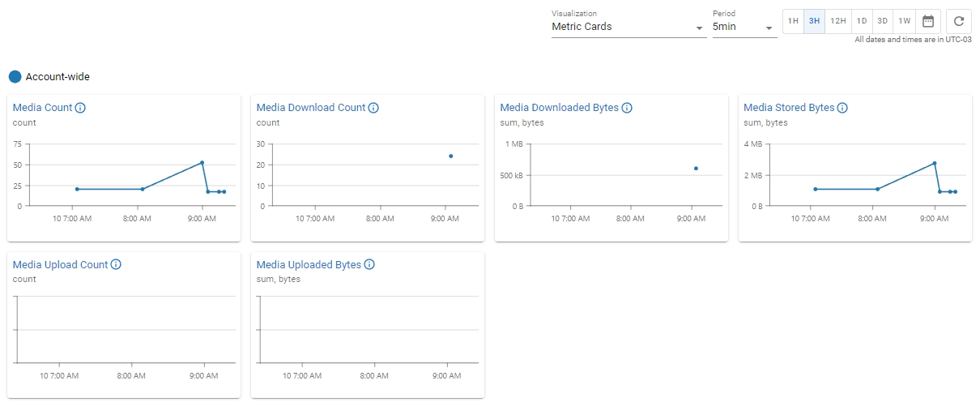
Task: Switch to the 3D time range
Action: (x=883, y=21)
